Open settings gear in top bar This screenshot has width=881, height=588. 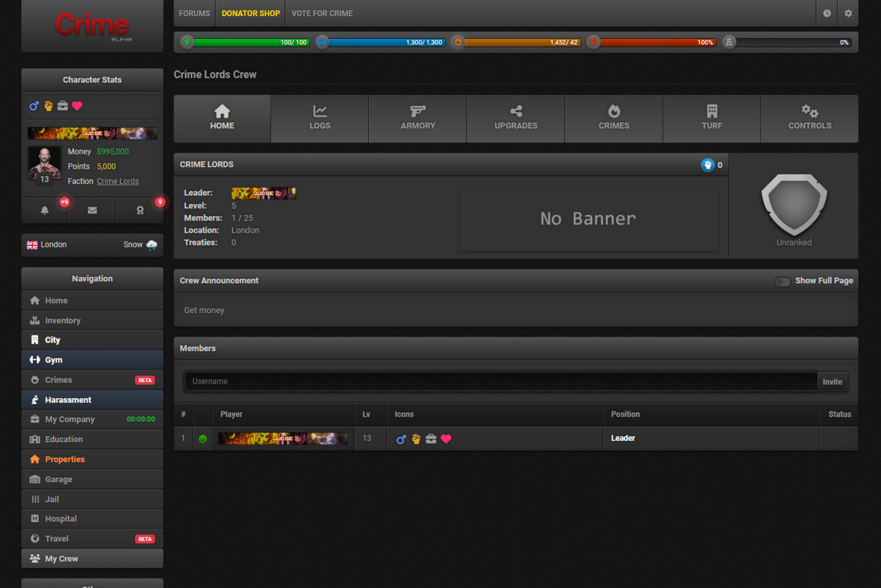[848, 13]
